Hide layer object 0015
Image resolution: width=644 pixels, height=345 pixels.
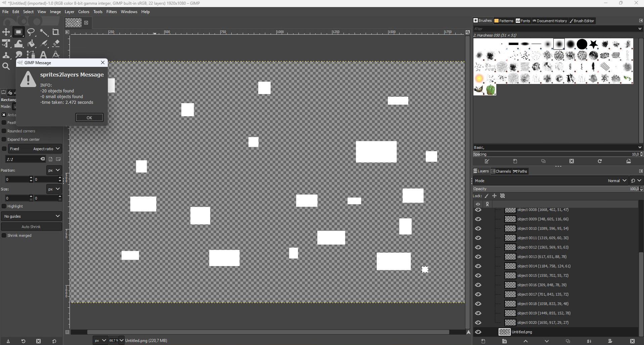[x=478, y=275]
